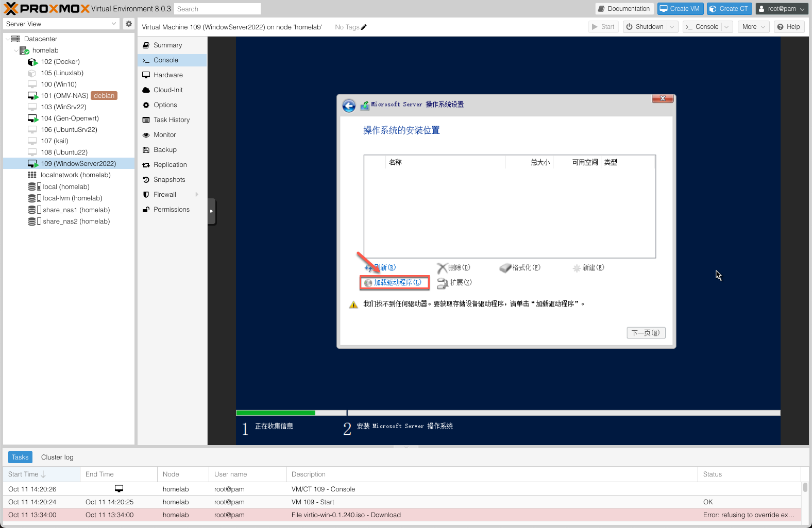
Task: Click the back arrow in the Windows setup dialog
Action: [349, 106]
